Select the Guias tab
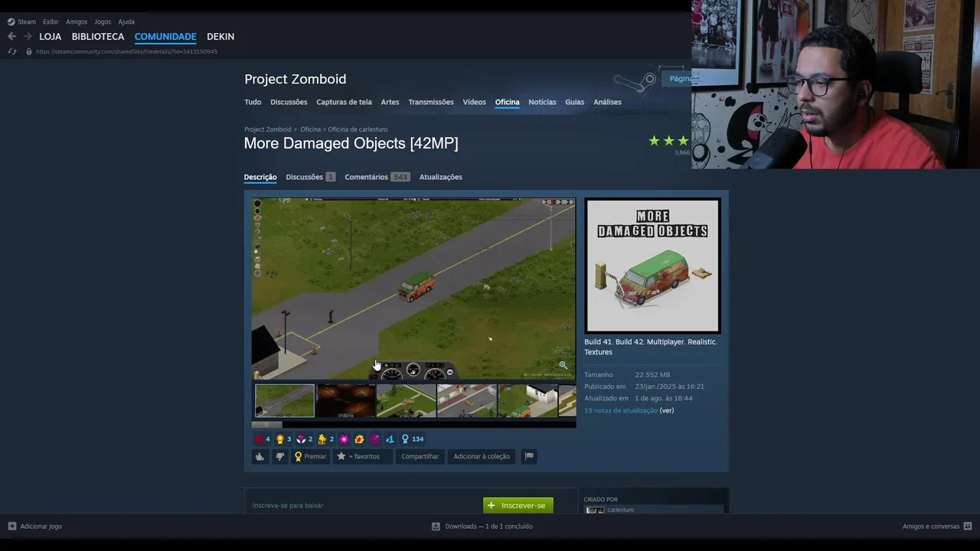980x551 pixels. pos(574,102)
